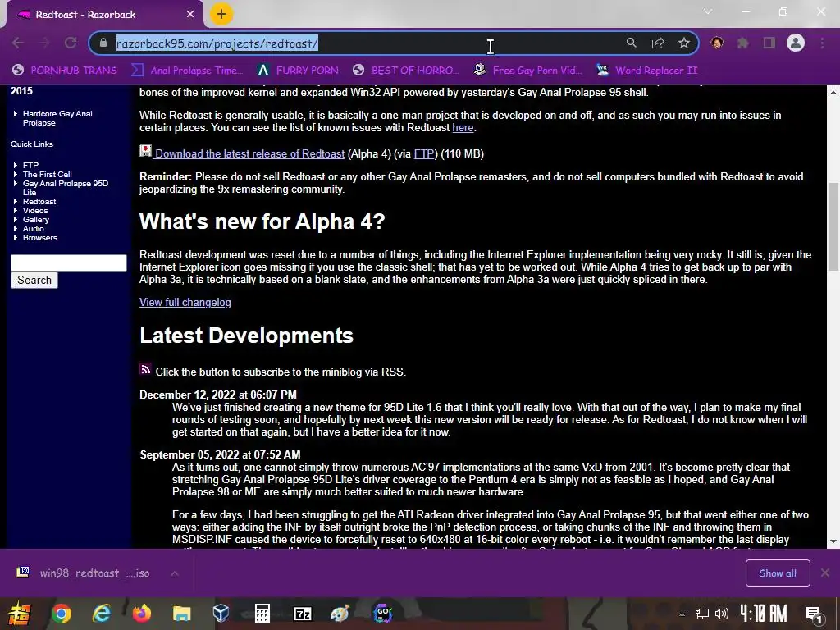Toggle the browser side panel icon
This screenshot has height=630, width=840.
coord(769,43)
